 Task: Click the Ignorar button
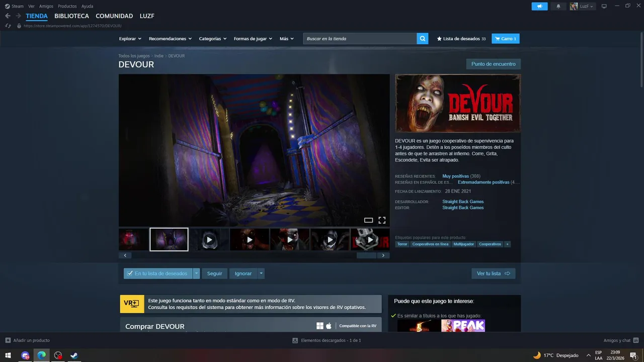(x=244, y=274)
